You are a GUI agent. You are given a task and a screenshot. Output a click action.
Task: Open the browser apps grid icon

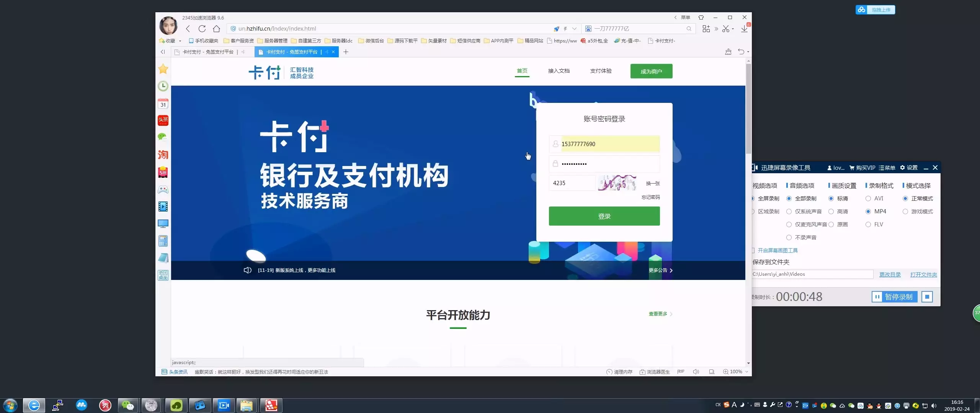pos(706,29)
